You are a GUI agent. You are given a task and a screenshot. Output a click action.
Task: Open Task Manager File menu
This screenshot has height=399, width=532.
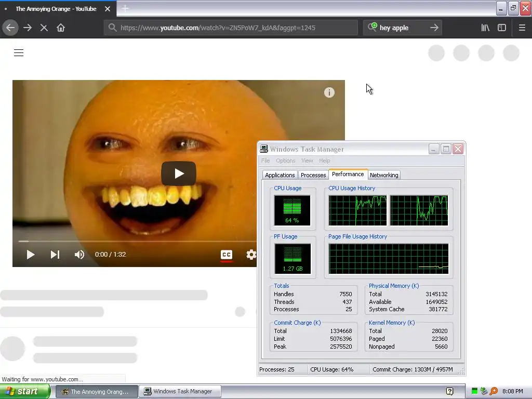click(x=265, y=161)
